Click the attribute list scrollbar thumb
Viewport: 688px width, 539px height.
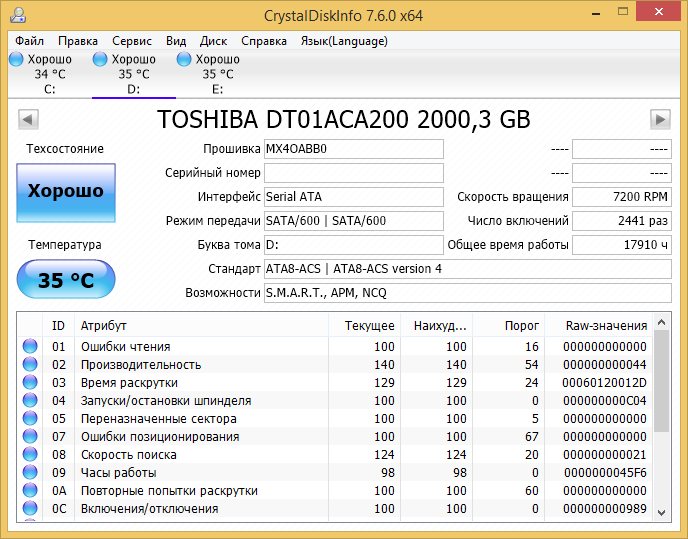tap(662, 381)
